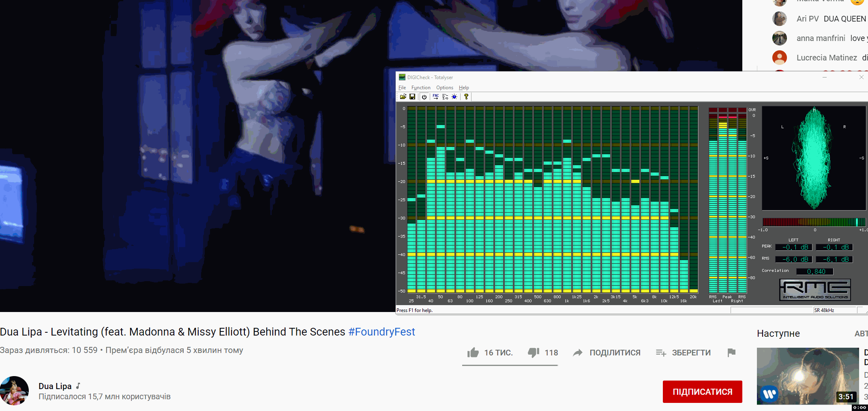
Task: Expand the Help menu
Action: (x=464, y=88)
